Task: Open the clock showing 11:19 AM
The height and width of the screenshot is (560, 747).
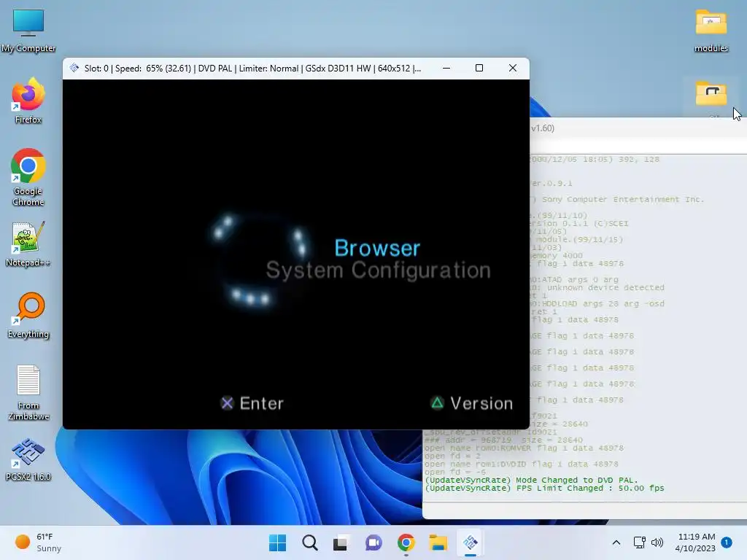Action: point(695,542)
